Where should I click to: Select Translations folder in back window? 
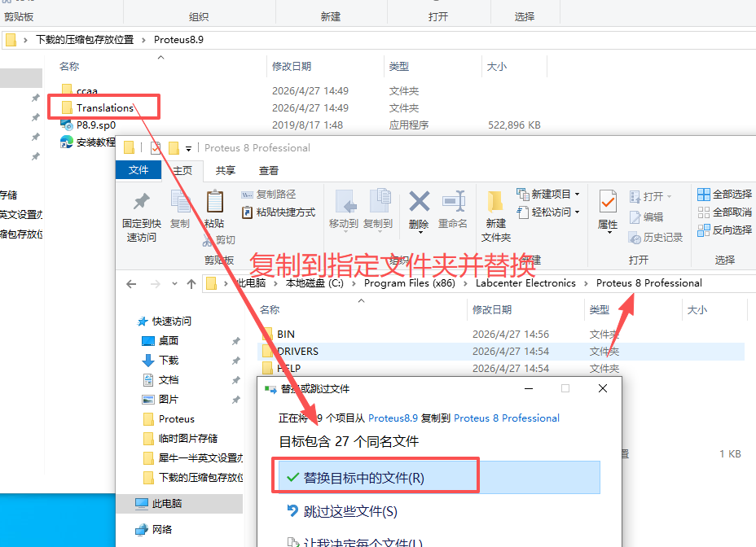pyautogui.click(x=98, y=108)
